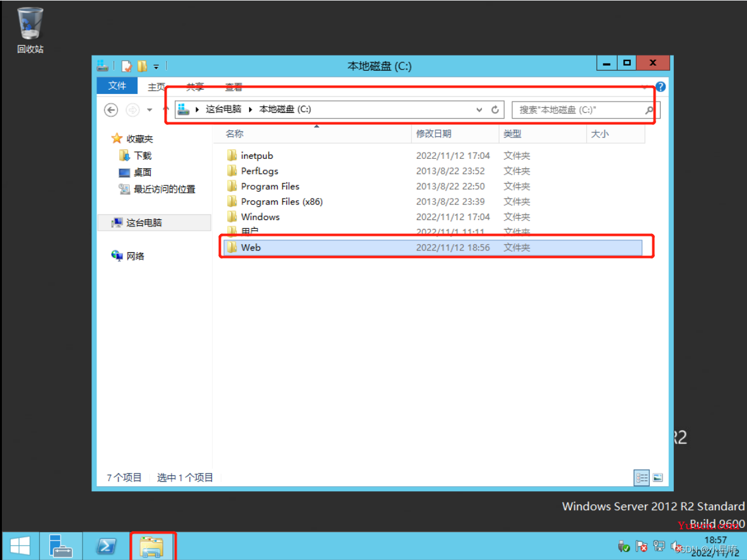
Task: Click date 2013/8/22 23:52 of PerfLogs
Action: (x=450, y=171)
